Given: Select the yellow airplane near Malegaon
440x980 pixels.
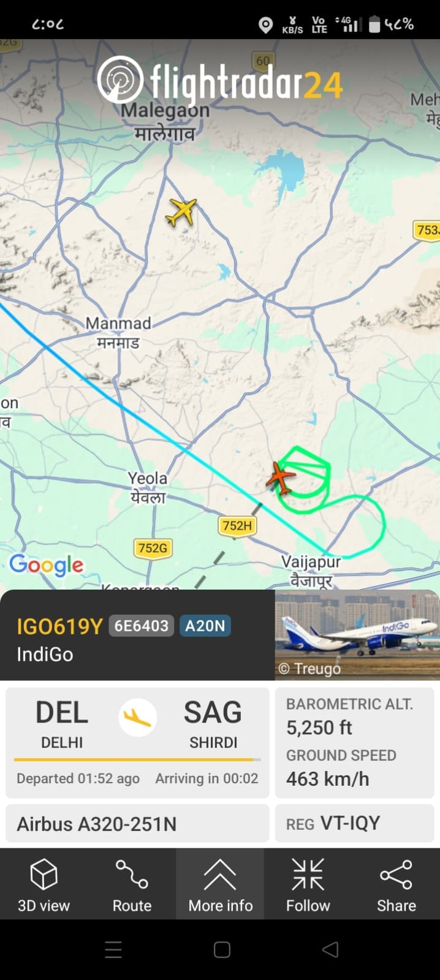Looking at the screenshot, I should click(181, 212).
